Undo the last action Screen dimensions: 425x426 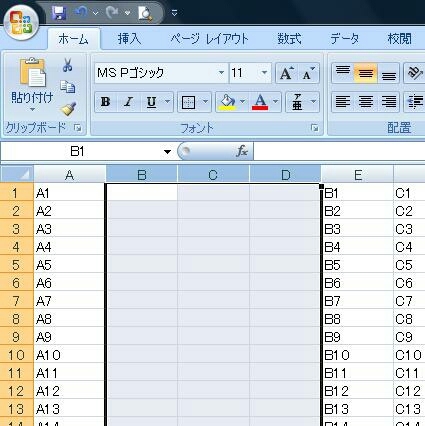coord(81,12)
